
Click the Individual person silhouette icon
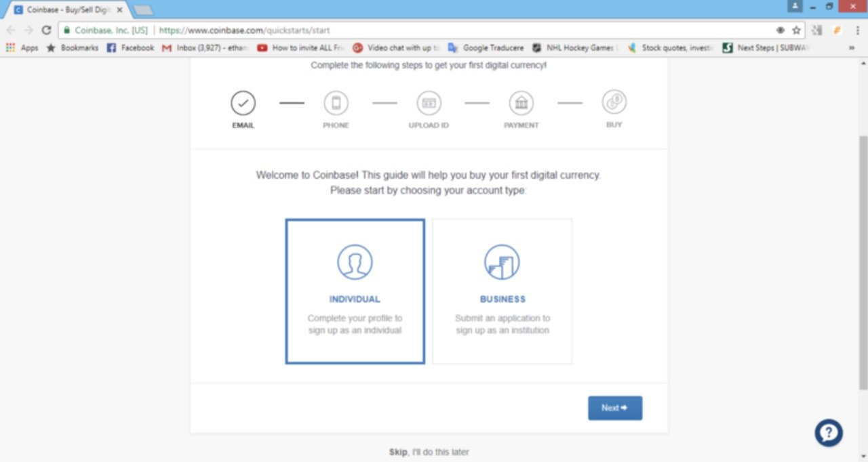coord(355,262)
